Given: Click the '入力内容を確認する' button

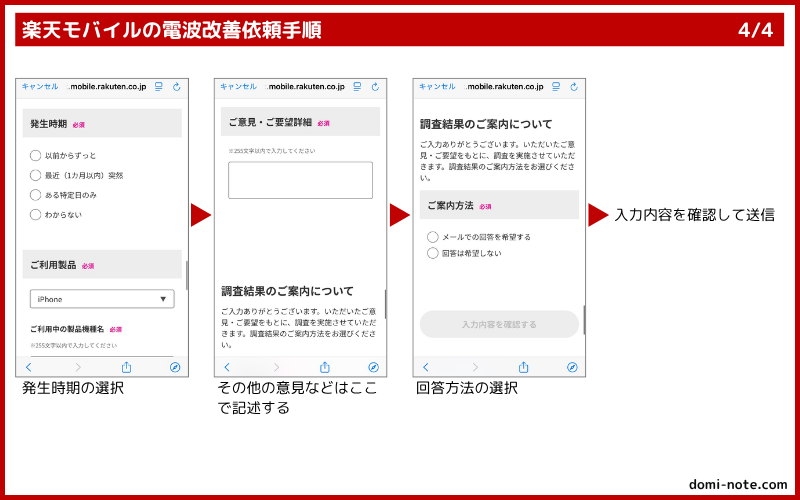Looking at the screenshot, I should pyautogui.click(x=499, y=324).
